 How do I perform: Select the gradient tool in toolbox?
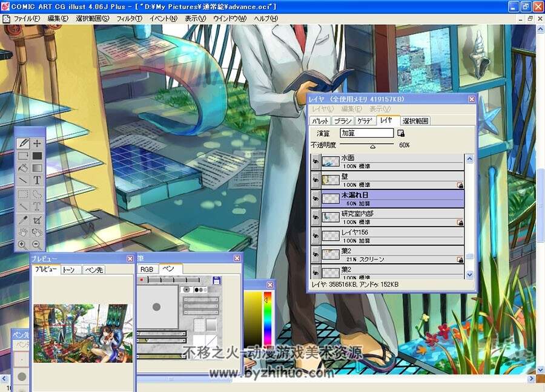point(37,168)
